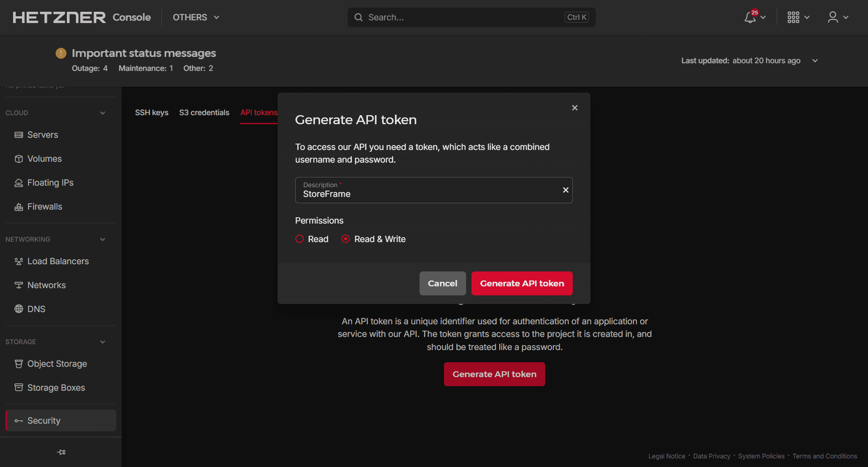Open the Data Privacy link
The height and width of the screenshot is (467, 868).
(x=712, y=456)
